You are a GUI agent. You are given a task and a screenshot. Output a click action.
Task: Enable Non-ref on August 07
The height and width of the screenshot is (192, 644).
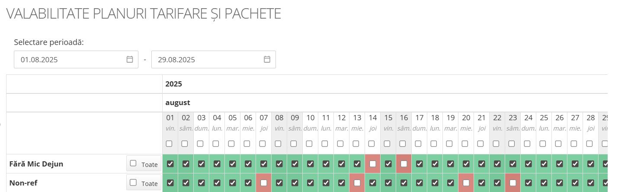click(x=263, y=183)
